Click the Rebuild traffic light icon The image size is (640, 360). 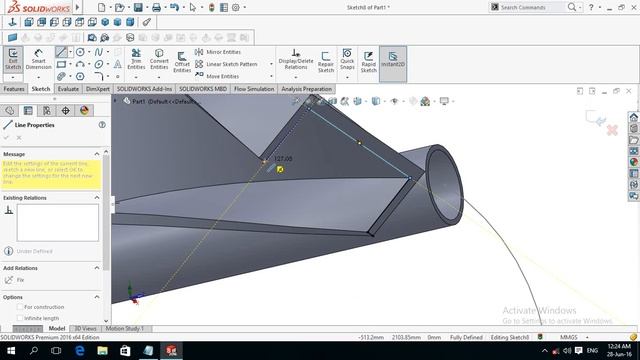click(x=211, y=7)
